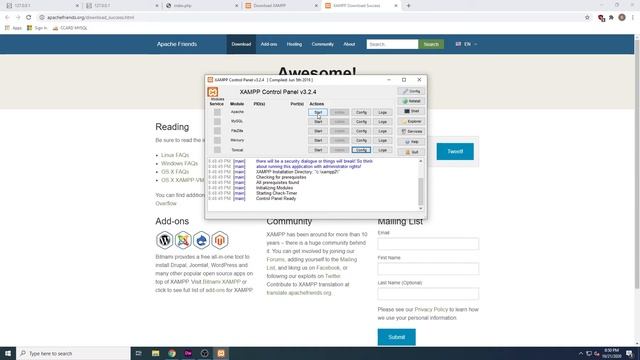Open the Bitnami XAMPP link

pyautogui.click(x=222, y=282)
